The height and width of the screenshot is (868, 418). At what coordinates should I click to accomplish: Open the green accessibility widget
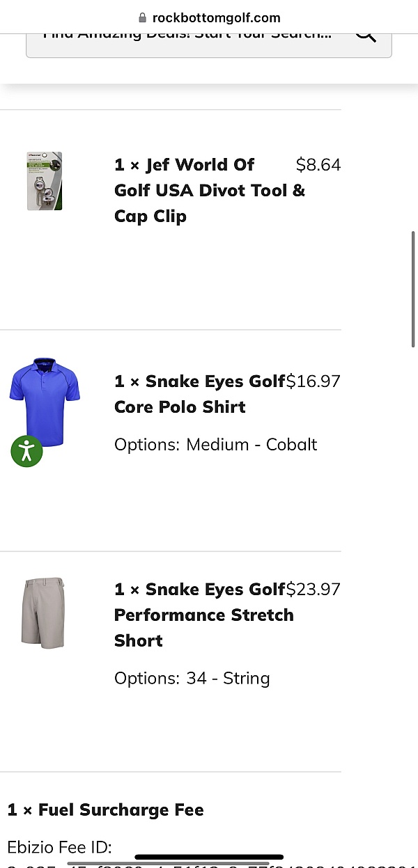pyautogui.click(x=26, y=451)
